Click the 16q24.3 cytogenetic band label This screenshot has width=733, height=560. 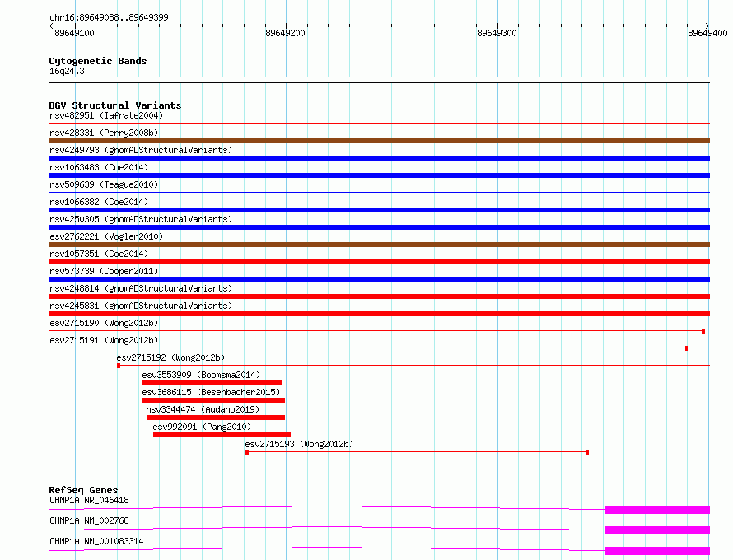coord(67,71)
